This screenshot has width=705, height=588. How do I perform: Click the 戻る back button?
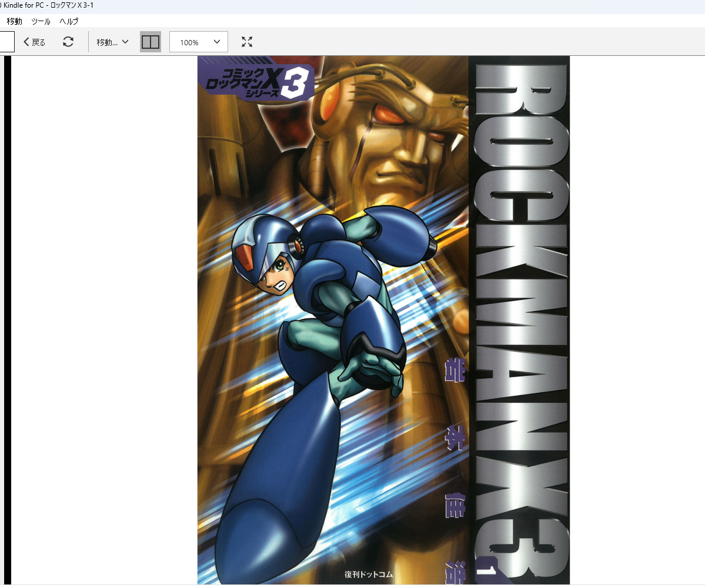pyautogui.click(x=34, y=42)
